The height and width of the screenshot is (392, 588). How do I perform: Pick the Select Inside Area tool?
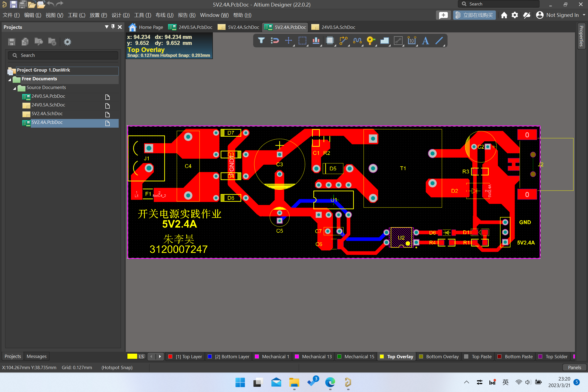click(302, 41)
